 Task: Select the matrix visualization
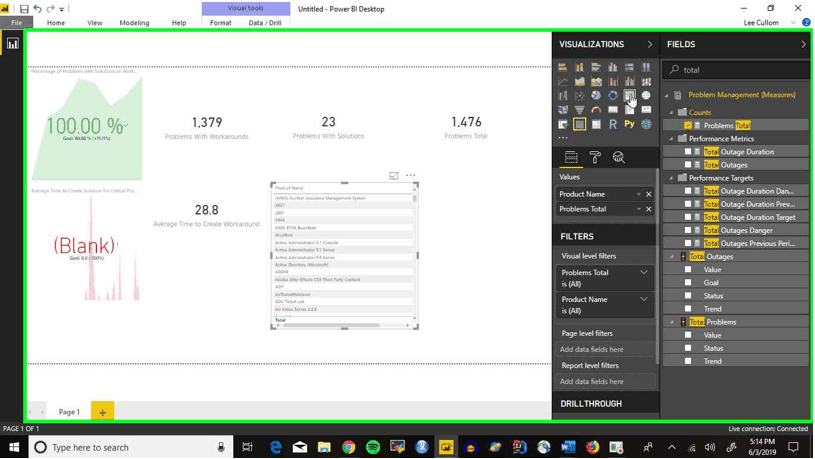596,124
